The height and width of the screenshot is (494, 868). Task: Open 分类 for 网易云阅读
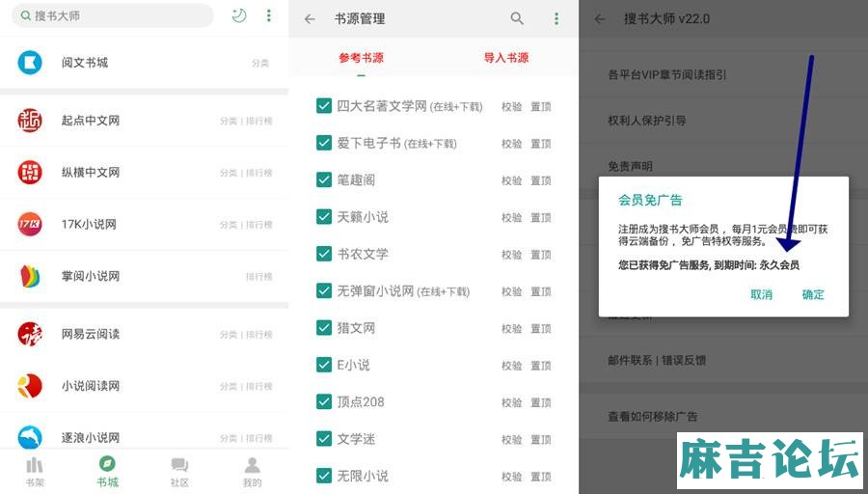[228, 335]
